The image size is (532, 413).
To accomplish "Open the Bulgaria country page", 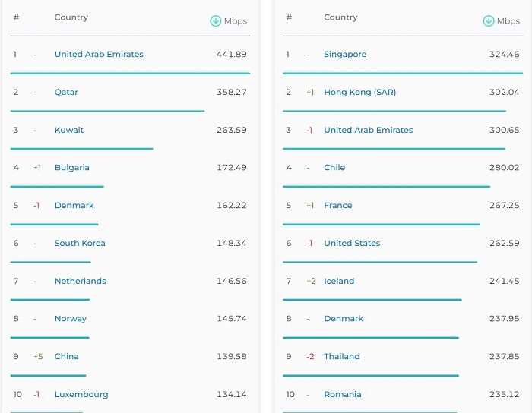I will pyautogui.click(x=72, y=168).
